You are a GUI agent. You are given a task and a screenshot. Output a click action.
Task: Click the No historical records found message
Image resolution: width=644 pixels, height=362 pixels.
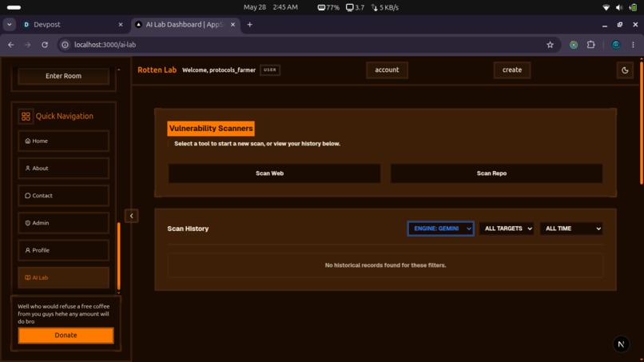(385, 265)
